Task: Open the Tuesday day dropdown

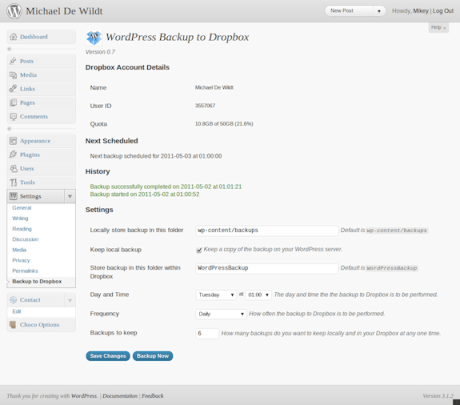Action: click(x=216, y=295)
